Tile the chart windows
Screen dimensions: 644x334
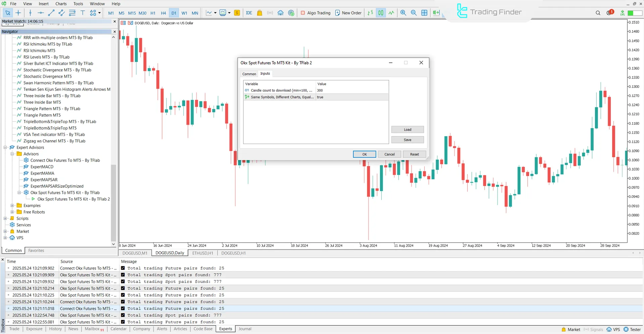[424, 13]
